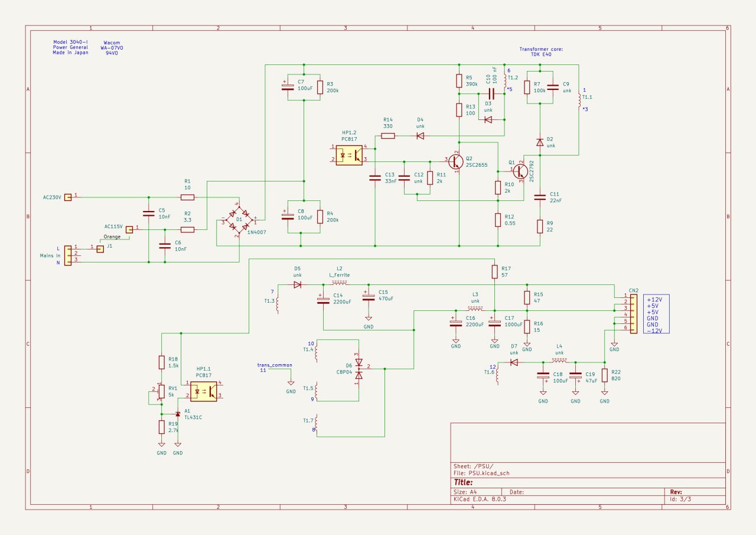
Task: Select the A1 TL431C shunt regulator symbol
Action: tap(177, 414)
